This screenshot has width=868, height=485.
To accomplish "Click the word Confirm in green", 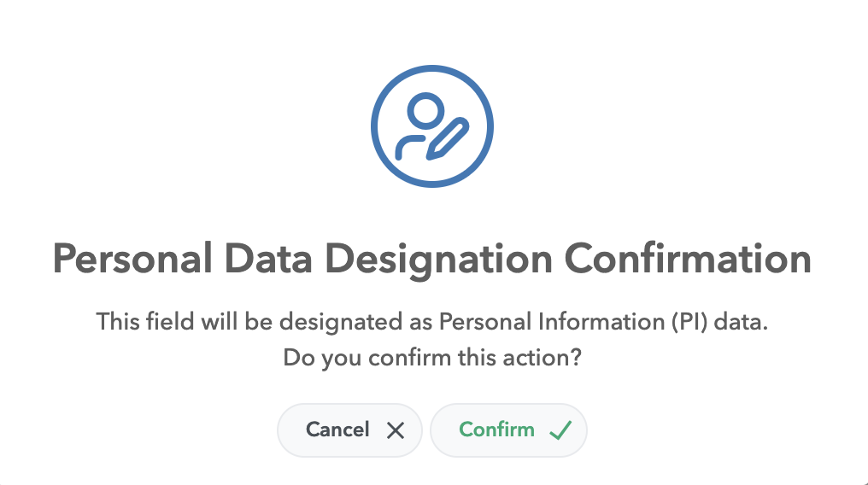I will tap(496, 429).
